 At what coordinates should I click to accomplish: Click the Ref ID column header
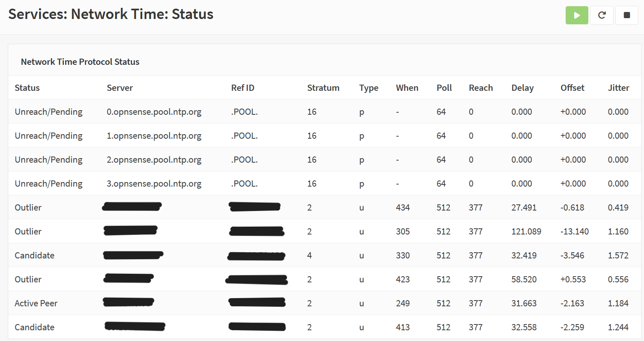242,88
